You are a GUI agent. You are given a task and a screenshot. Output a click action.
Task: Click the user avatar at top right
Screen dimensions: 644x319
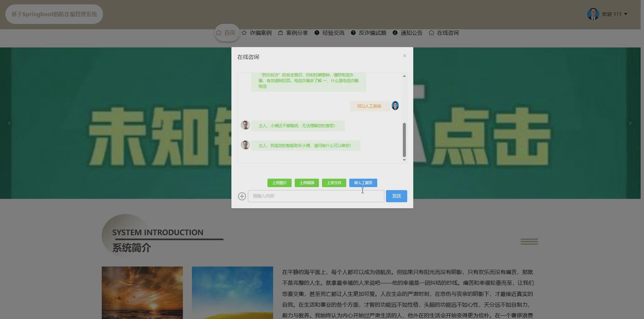click(593, 14)
